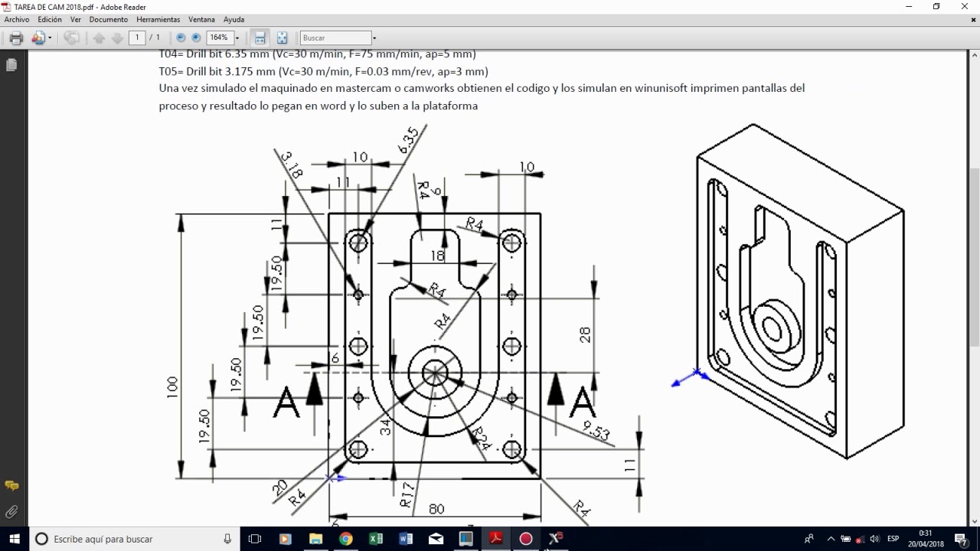Expand the Buscar search options dropdown
The image size is (980, 551).
[374, 37]
